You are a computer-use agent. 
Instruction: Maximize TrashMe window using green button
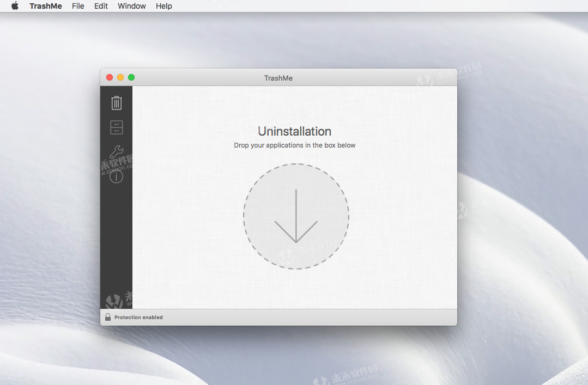tap(131, 77)
